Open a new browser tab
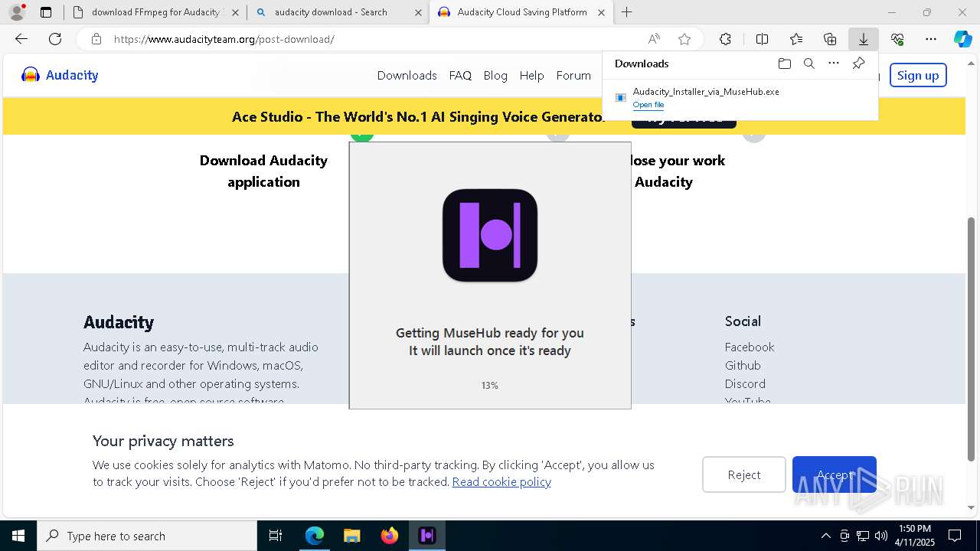The width and height of the screenshot is (980, 551). pos(627,12)
